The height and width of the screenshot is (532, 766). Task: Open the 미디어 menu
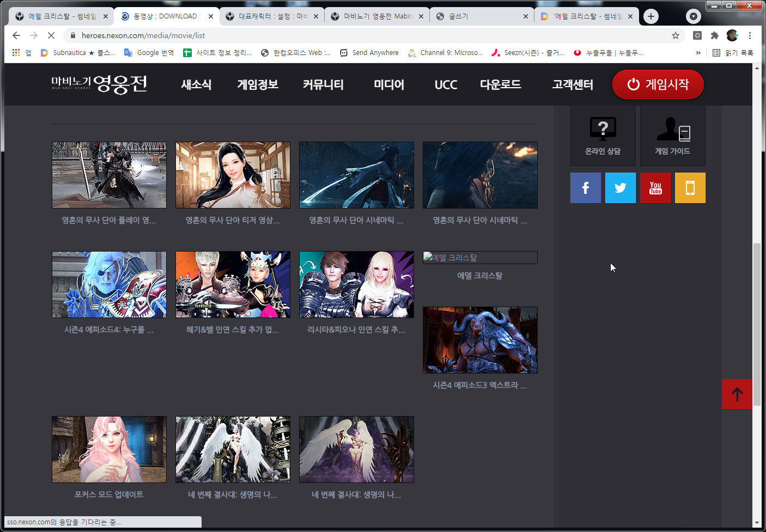pyautogui.click(x=389, y=84)
